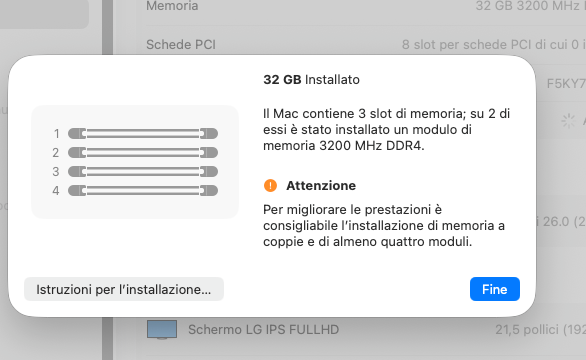
Task: Click the Memoria row label
Action: 172,6
